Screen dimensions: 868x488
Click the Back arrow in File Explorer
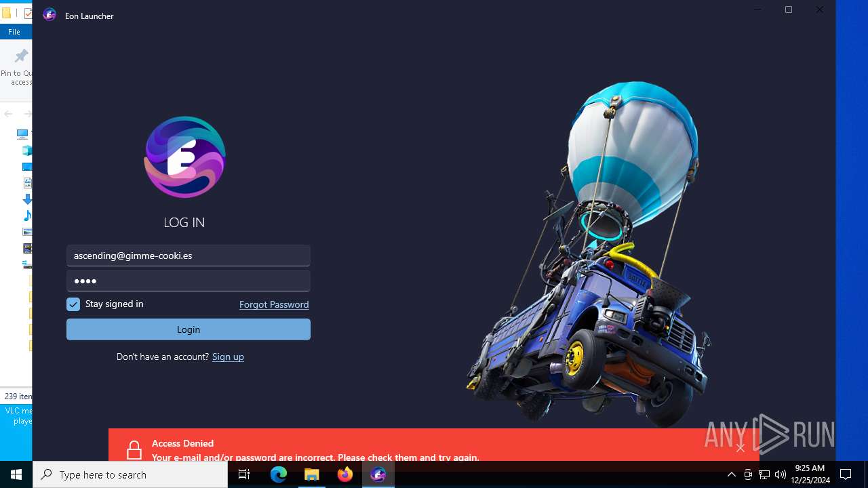[8, 114]
